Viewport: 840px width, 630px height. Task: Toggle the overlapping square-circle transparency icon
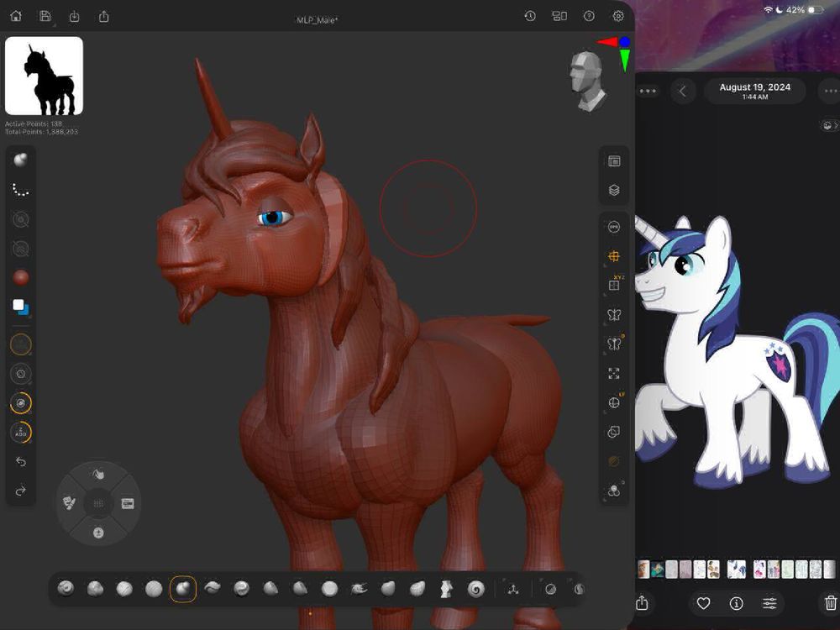click(614, 432)
